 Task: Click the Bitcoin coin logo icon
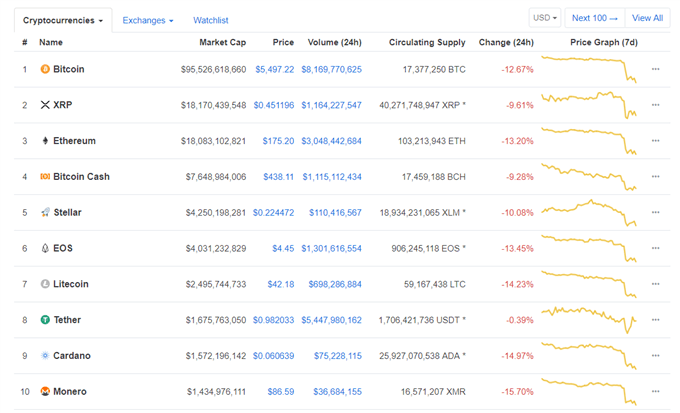coord(45,69)
